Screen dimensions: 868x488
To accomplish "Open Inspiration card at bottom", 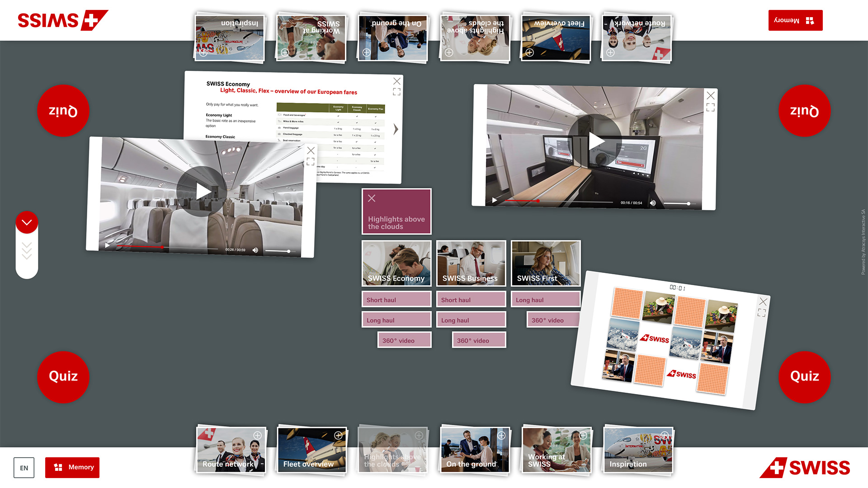I will pos(638,450).
